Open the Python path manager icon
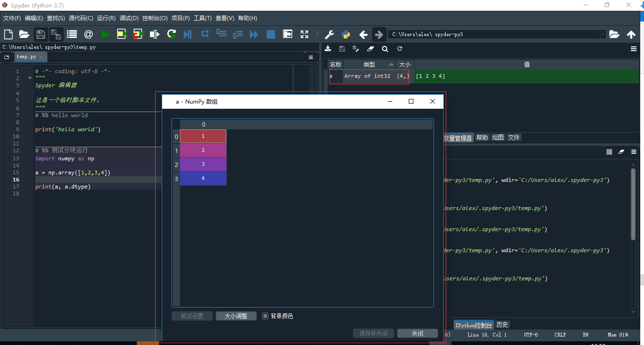This screenshot has height=345, width=644. click(x=346, y=34)
